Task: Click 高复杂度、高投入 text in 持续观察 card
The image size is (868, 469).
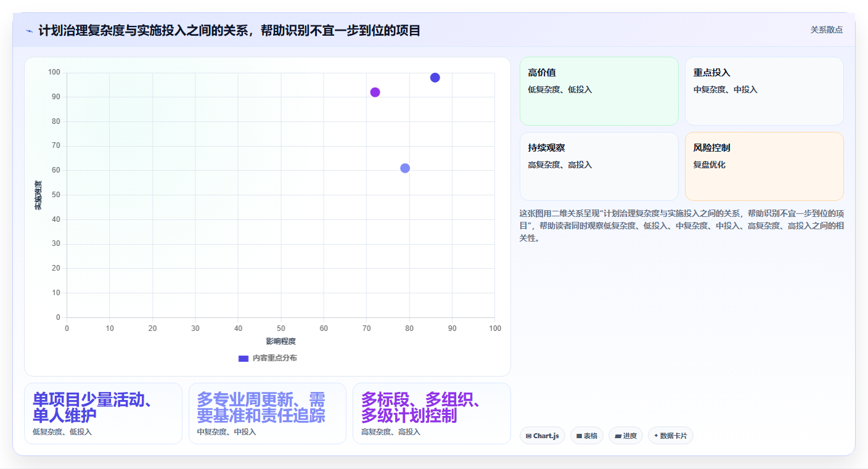Action: tap(560, 165)
